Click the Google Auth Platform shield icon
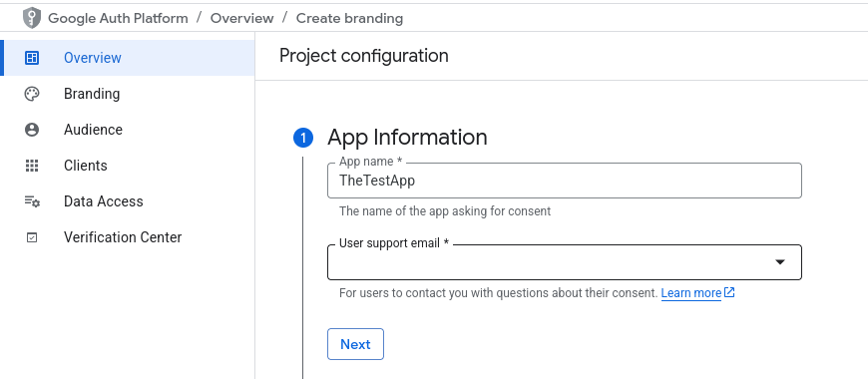The height and width of the screenshot is (379, 868). point(32,18)
